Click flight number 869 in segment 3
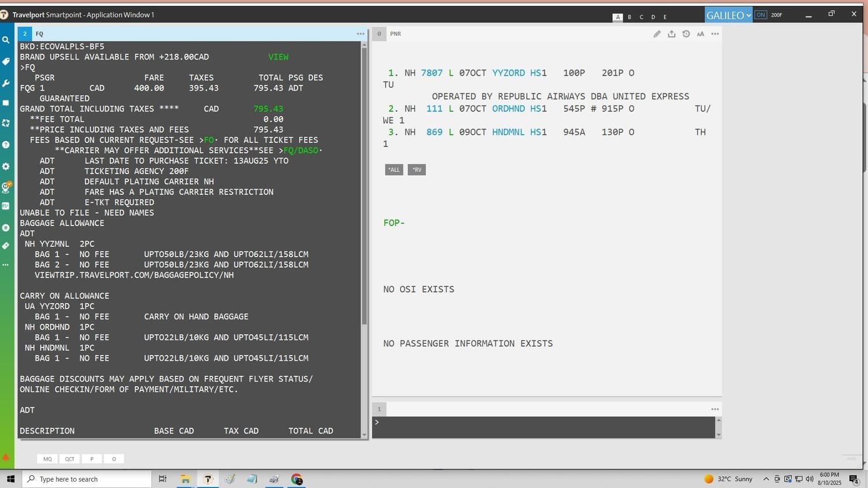The width and height of the screenshot is (868, 488). 435,132
